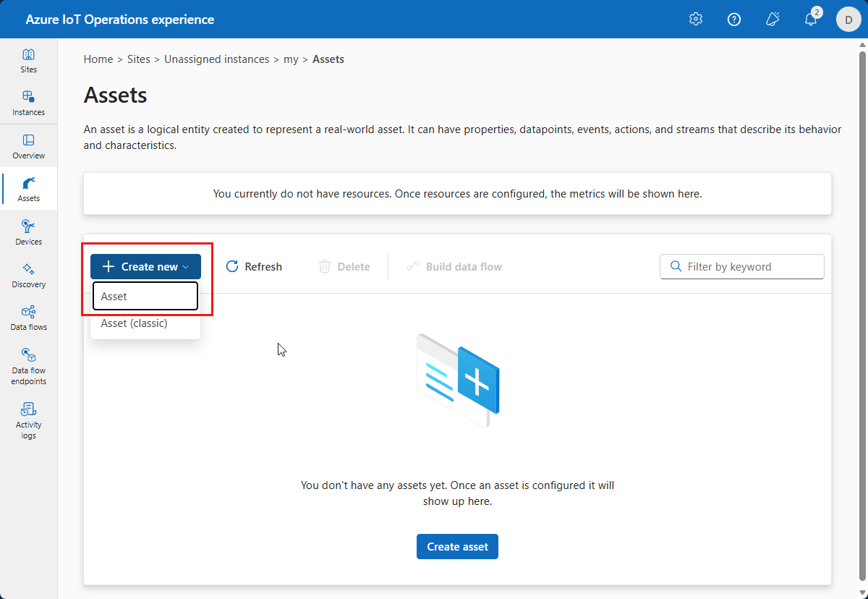Select Devices in left navigation
The height and width of the screenshot is (599, 868).
28,232
